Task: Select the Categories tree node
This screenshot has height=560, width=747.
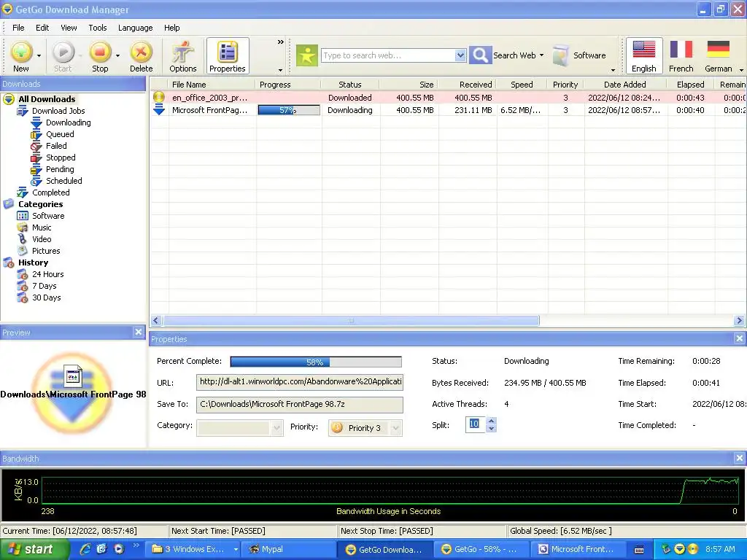Action: (x=41, y=204)
